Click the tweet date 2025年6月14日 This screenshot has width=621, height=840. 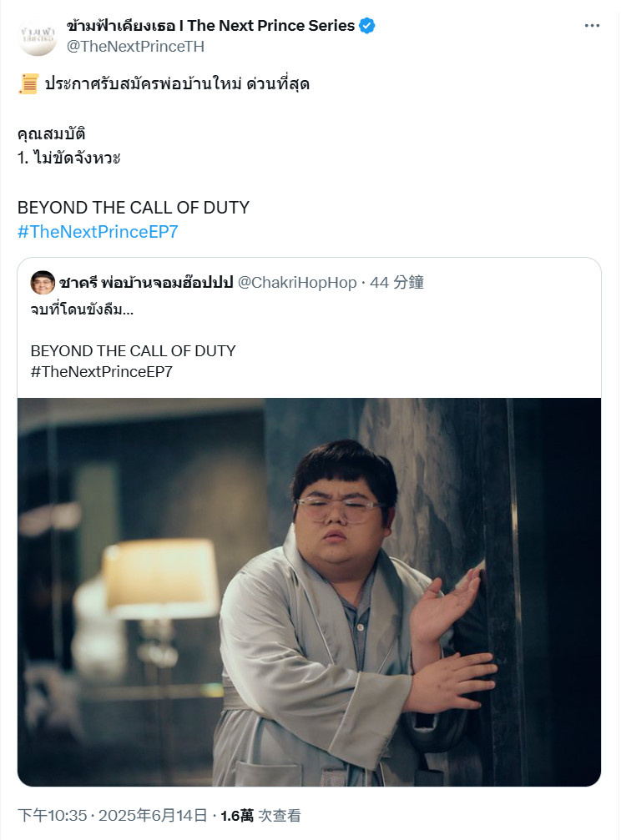(153, 815)
